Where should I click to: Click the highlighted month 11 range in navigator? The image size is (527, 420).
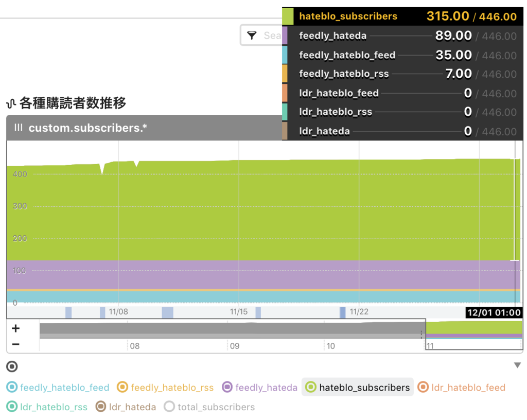[x=474, y=335]
